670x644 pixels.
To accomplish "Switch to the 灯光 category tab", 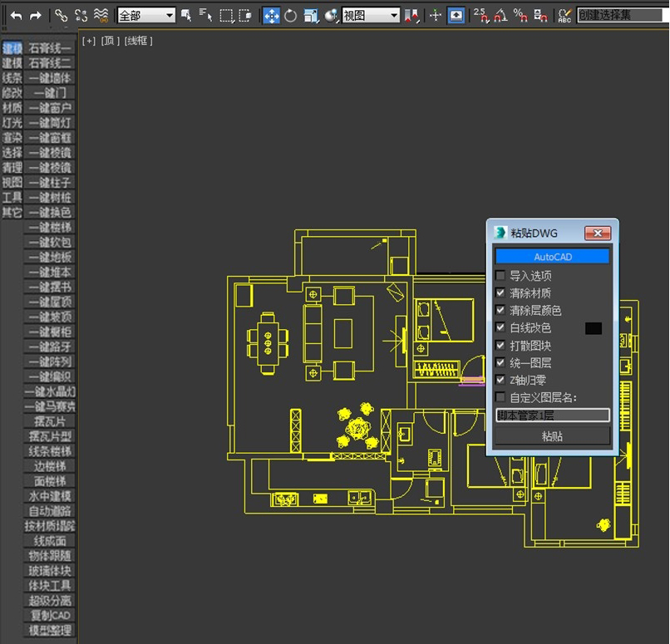I will (12, 123).
